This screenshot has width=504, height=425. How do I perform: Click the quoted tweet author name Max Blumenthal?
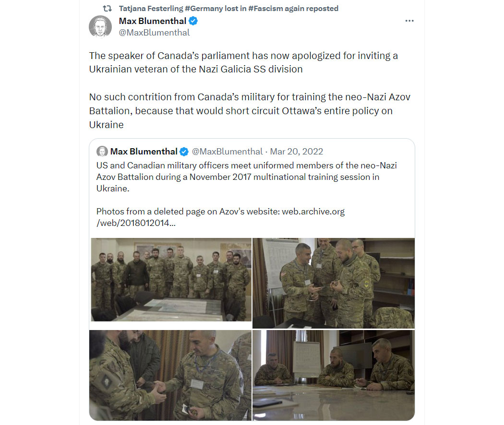coord(144,152)
